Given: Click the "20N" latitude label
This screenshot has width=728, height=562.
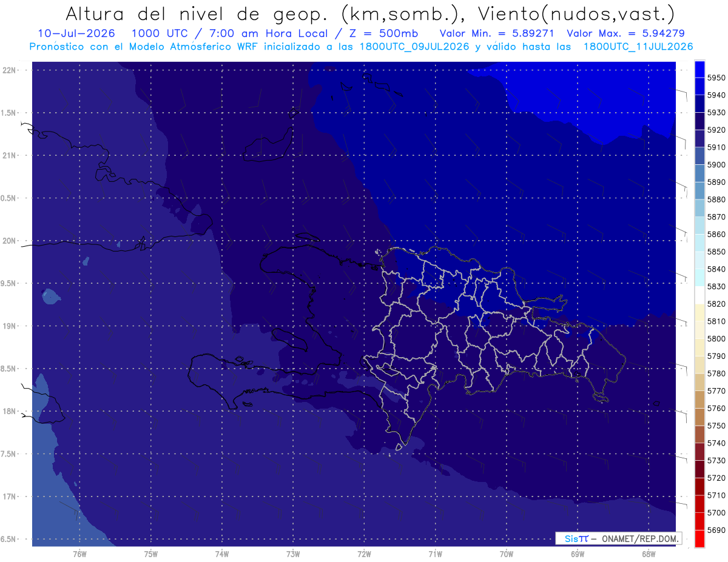Looking at the screenshot, I should 9,241.
